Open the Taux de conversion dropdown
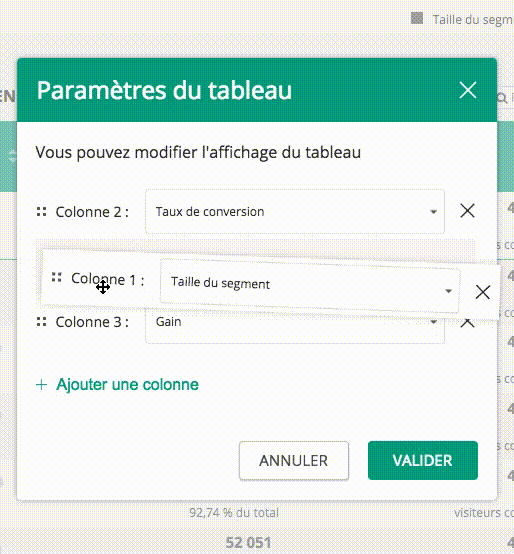The height and width of the screenshot is (554, 514). click(295, 212)
